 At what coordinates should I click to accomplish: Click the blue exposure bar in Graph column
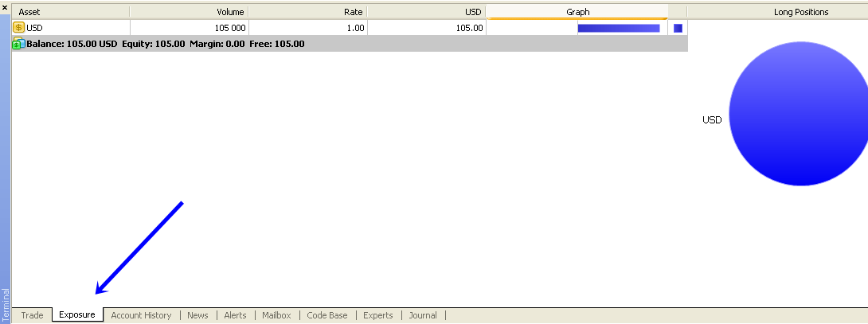coord(618,28)
